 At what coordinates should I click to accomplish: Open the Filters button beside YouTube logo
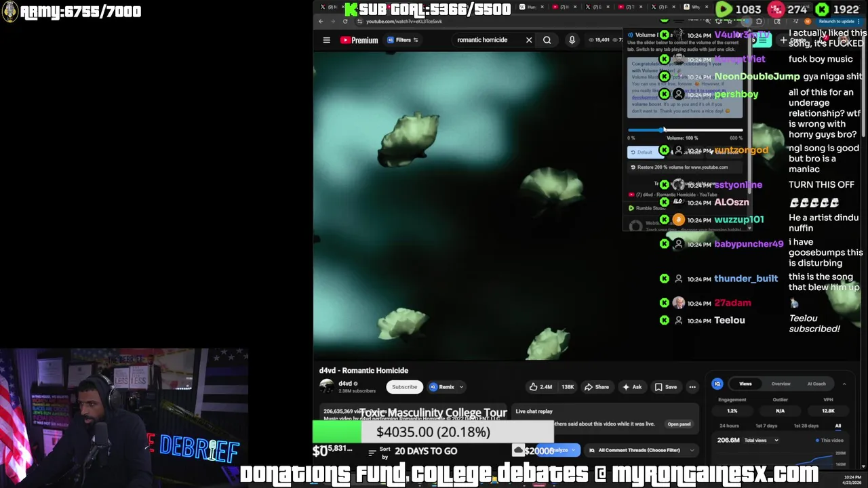(x=403, y=40)
